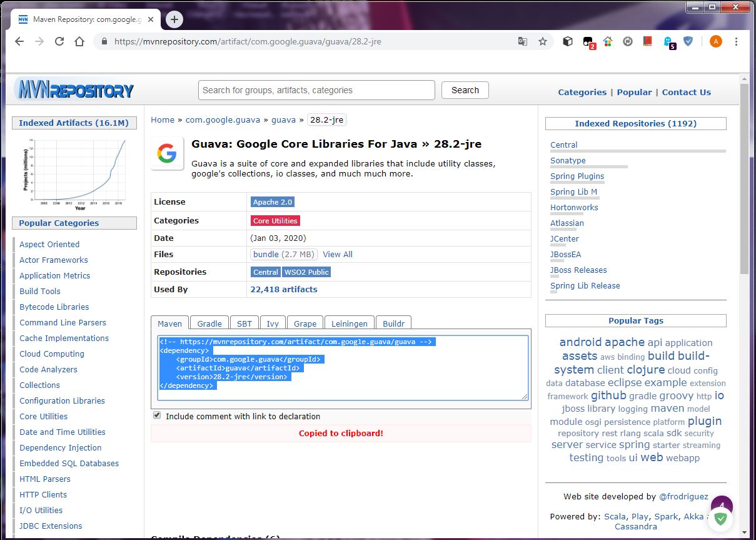Focus the search groups, artifacts field
This screenshot has height=540, width=756.
(x=316, y=90)
